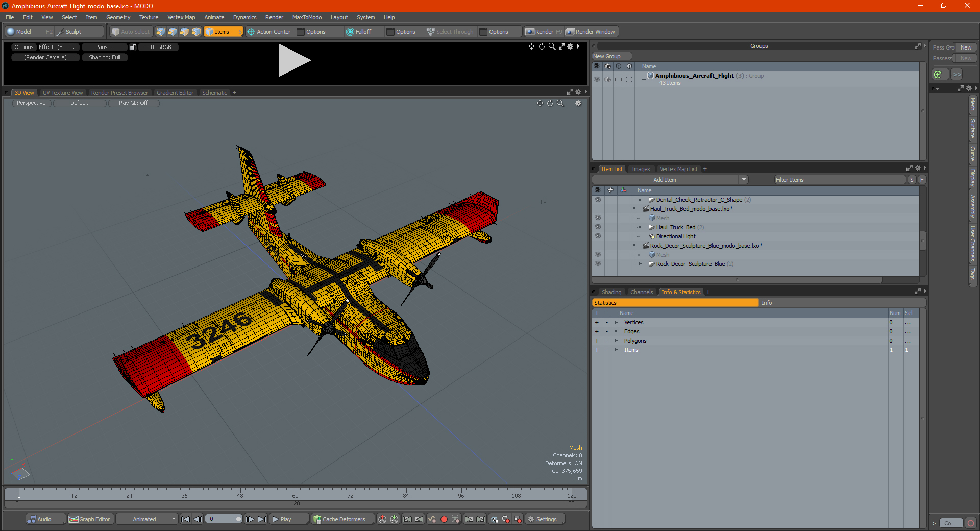
Task: Zoom 3D viewport with magnifier icon
Action: (x=560, y=103)
